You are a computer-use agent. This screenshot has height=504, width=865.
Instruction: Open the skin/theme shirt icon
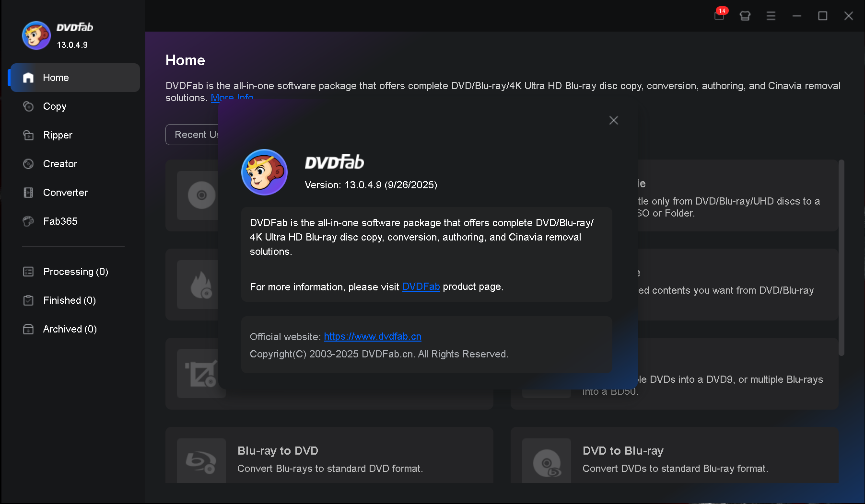745,16
